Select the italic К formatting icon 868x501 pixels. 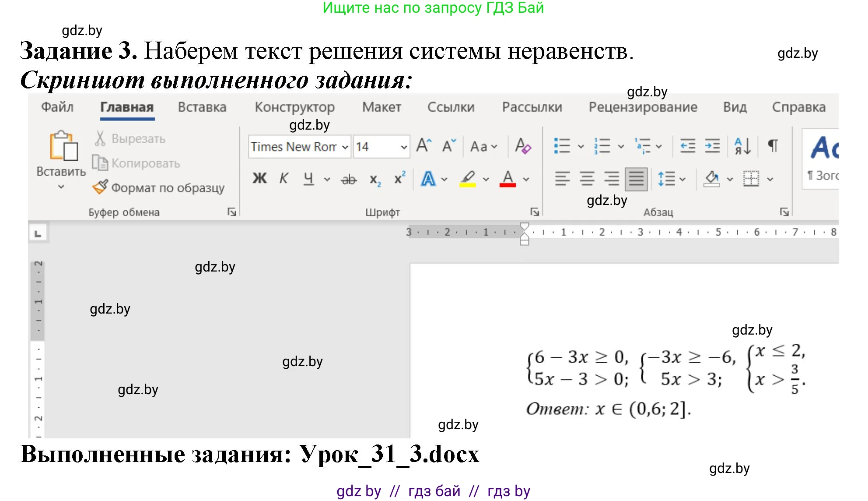coord(284,178)
